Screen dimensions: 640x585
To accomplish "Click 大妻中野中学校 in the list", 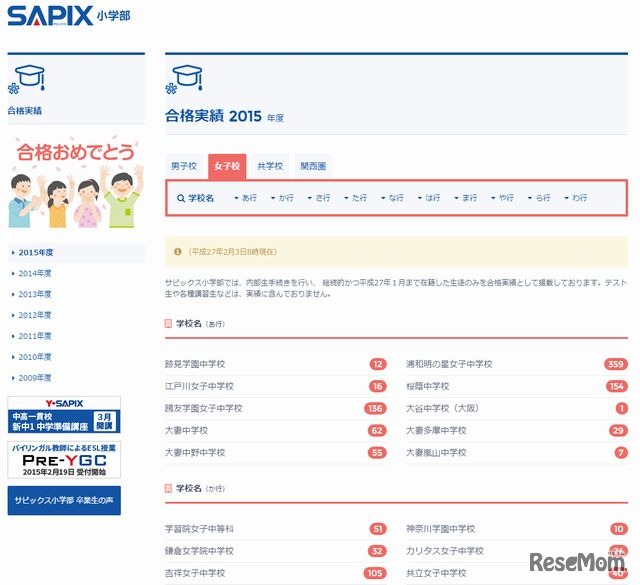I will click(195, 452).
